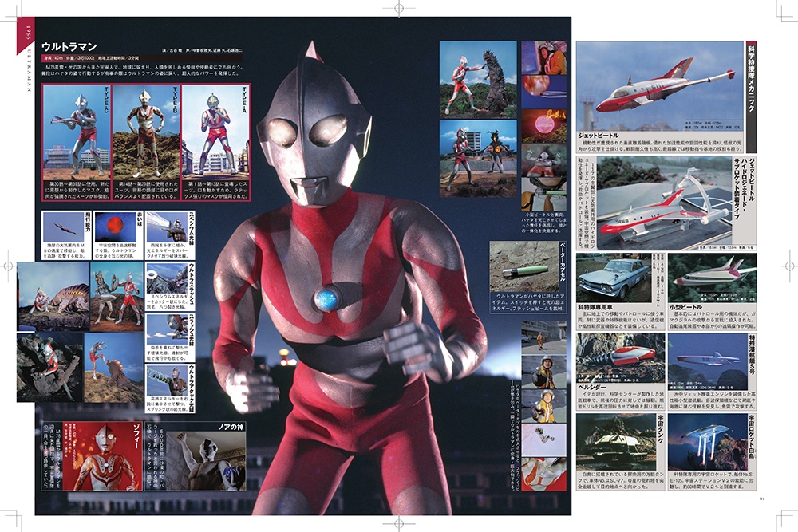Open the スラッシュ光線 photo

click(x=167, y=329)
